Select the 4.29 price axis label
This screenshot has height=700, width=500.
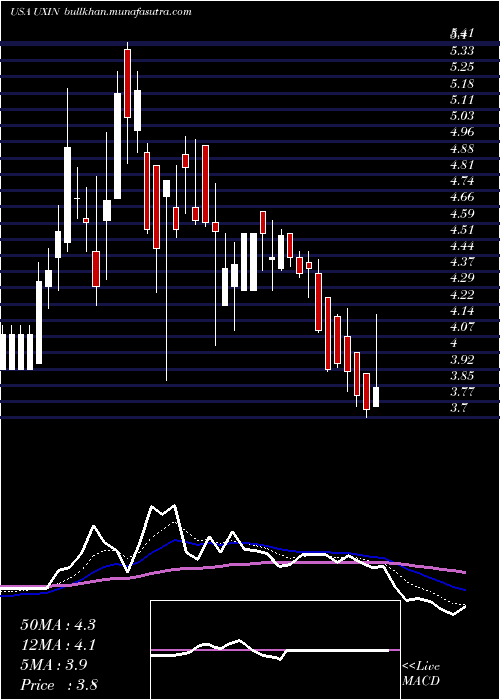click(462, 278)
